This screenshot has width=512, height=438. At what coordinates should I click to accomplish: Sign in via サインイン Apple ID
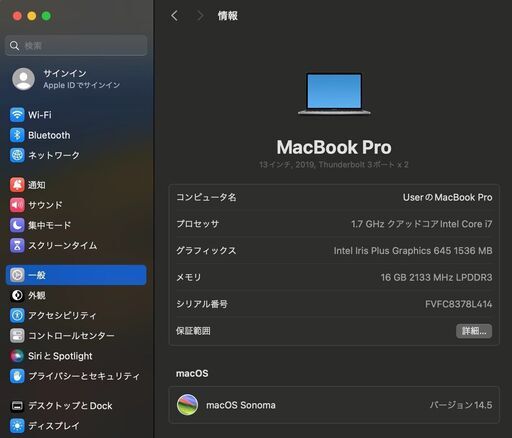point(76,79)
